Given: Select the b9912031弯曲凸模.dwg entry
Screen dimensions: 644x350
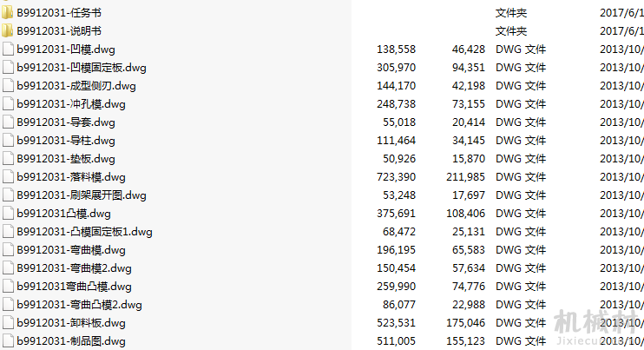Looking at the screenshot, I should coord(74,287).
